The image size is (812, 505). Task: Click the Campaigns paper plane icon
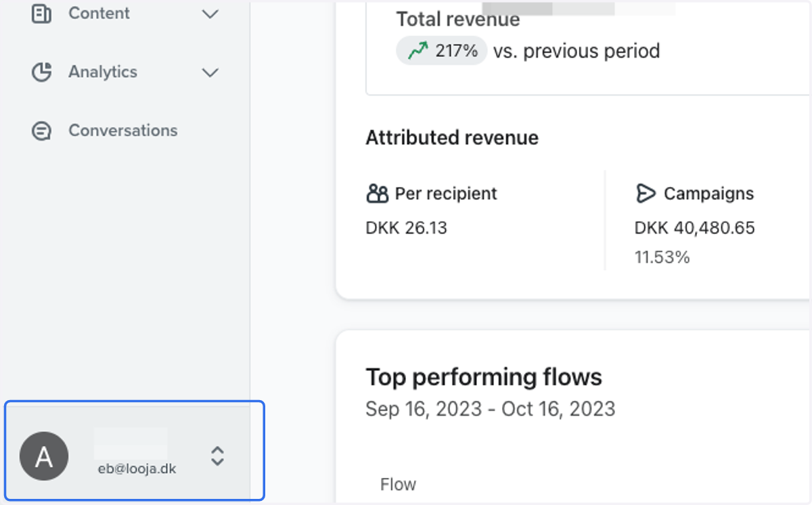[x=646, y=194]
